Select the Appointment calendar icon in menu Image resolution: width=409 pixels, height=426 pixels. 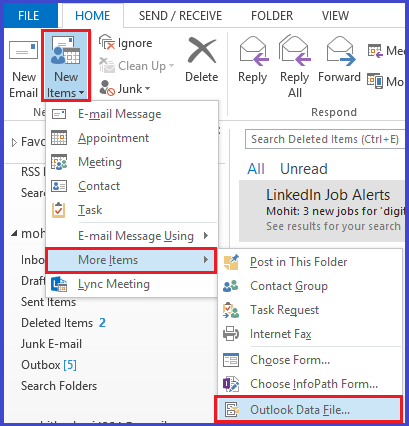tap(59, 138)
